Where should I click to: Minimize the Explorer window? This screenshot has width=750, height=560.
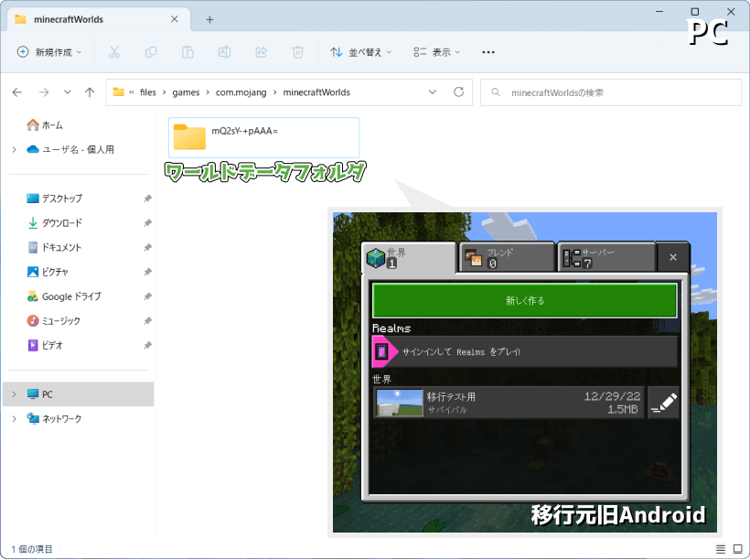pos(659,11)
